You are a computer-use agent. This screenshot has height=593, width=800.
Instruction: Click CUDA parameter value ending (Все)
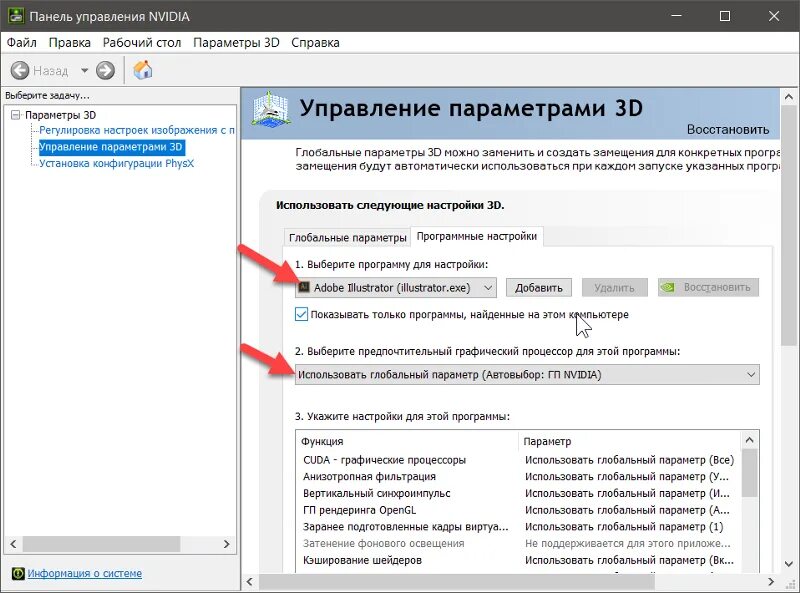tap(629, 460)
